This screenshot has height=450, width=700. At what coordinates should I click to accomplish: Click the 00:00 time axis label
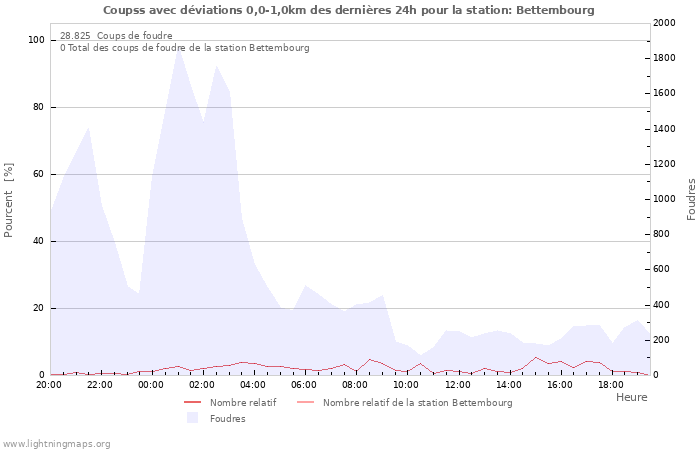pos(150,385)
